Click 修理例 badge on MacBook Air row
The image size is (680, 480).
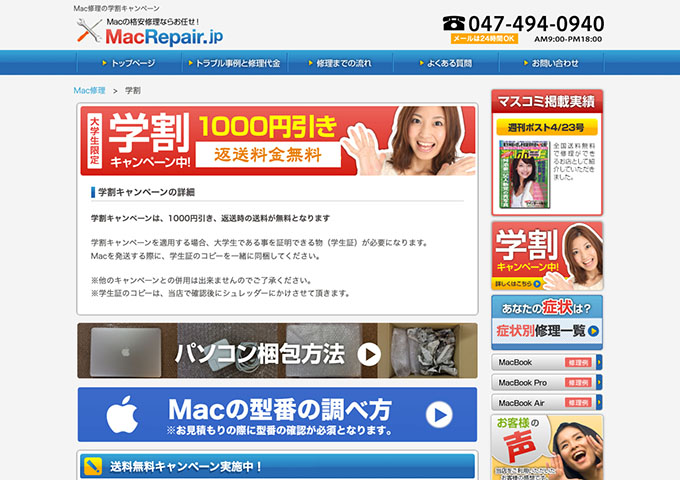[x=578, y=403]
